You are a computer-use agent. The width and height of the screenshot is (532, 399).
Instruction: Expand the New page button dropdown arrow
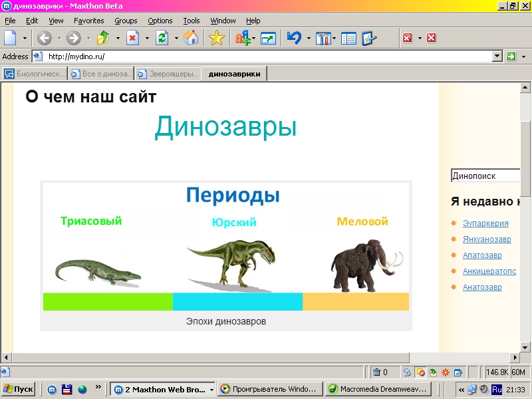[x=25, y=38]
